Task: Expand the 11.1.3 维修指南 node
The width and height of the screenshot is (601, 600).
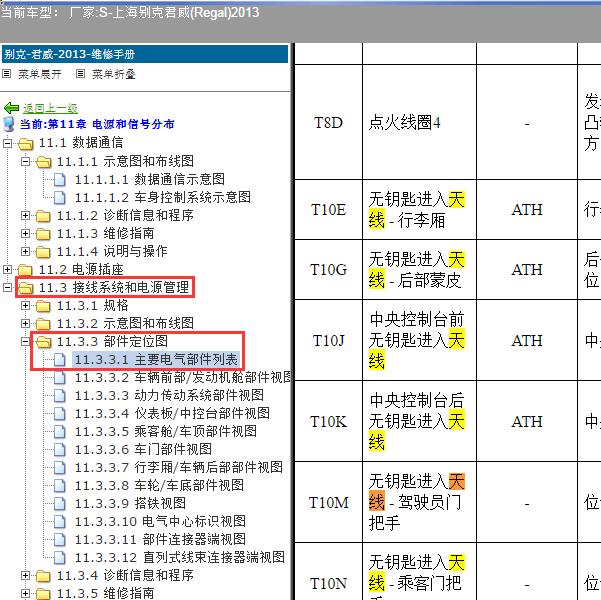Action: point(25,233)
